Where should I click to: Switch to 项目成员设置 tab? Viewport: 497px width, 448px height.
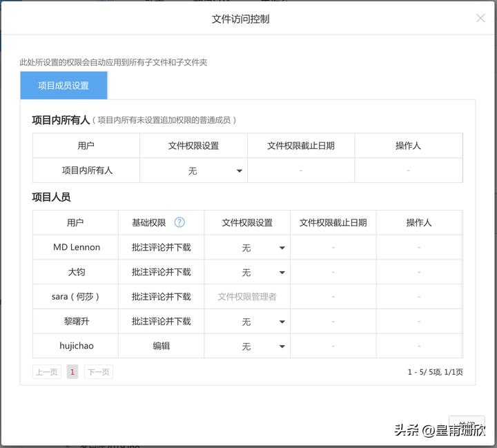click(x=64, y=86)
